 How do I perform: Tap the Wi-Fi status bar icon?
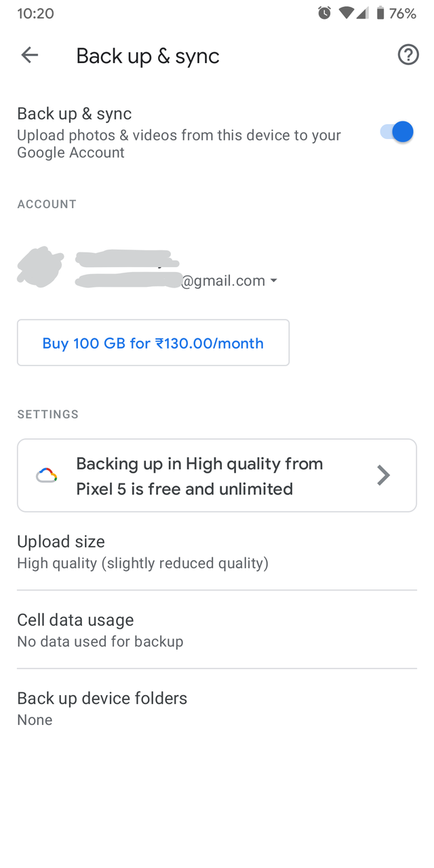347,13
